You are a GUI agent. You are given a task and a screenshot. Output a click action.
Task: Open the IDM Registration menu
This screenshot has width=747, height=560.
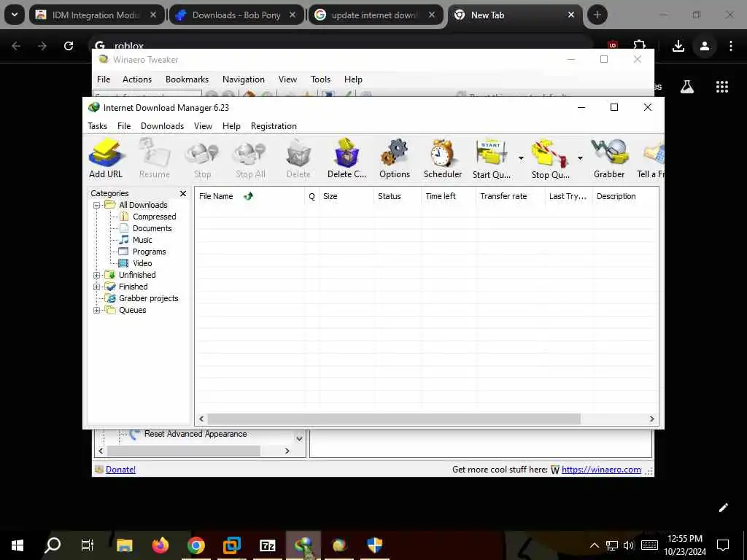point(274,126)
